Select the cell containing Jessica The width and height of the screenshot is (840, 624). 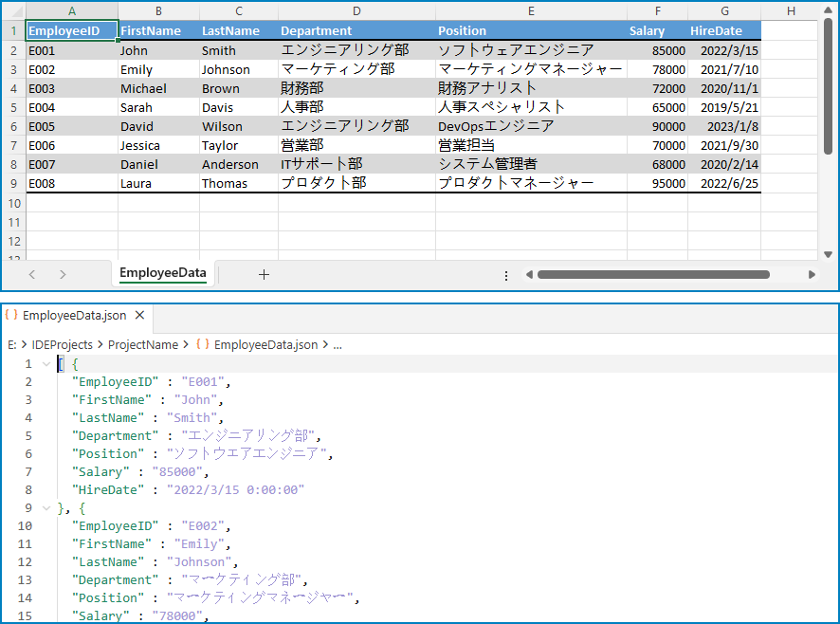[x=158, y=145]
